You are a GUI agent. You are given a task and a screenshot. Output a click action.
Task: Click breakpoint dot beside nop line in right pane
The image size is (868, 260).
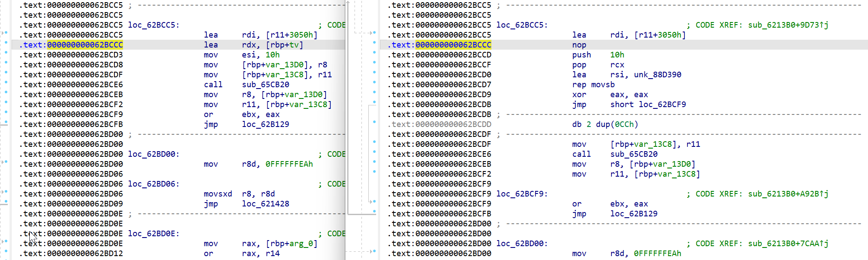click(x=374, y=43)
